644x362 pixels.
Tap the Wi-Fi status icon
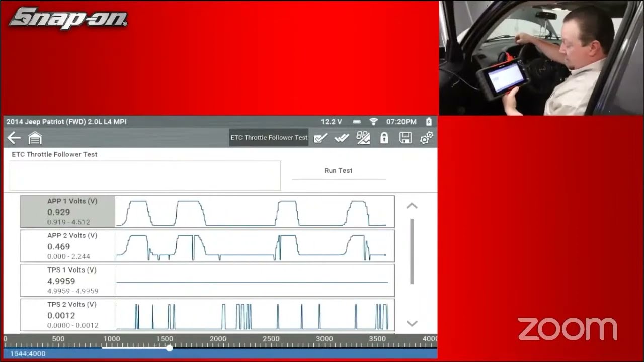point(373,122)
